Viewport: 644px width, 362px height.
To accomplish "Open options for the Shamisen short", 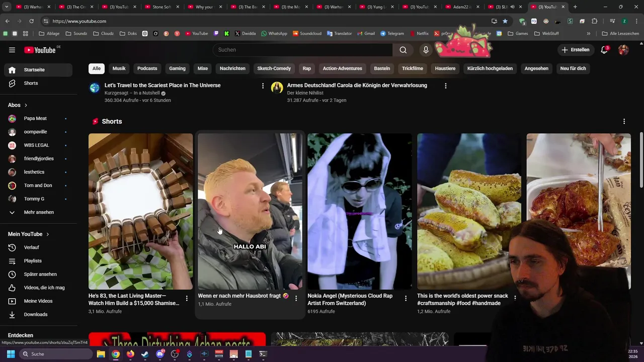I will [187, 298].
